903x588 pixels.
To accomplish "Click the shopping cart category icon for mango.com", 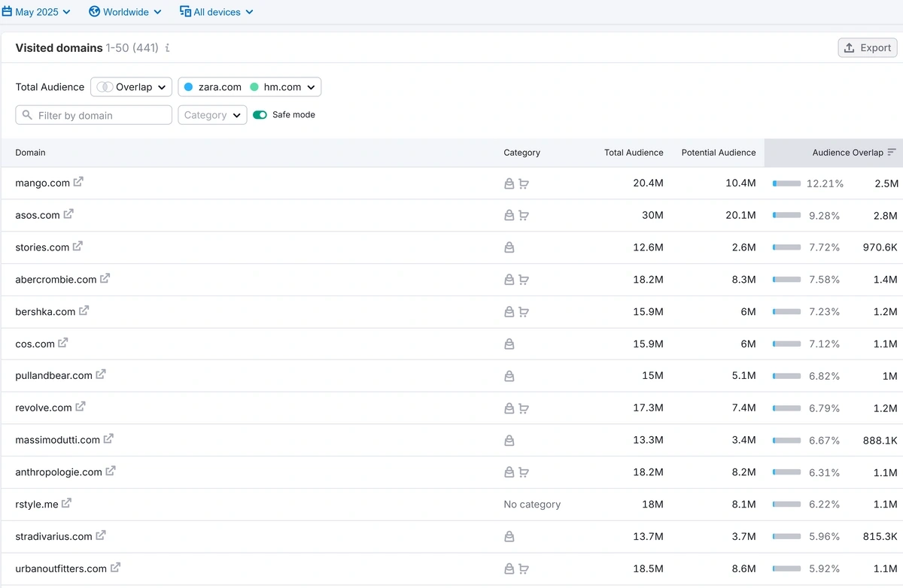I will pos(524,183).
